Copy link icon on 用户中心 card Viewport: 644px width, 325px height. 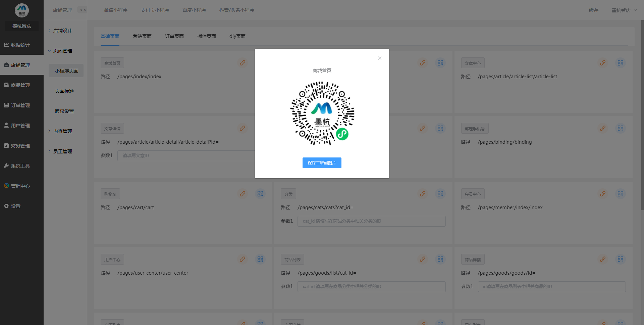click(x=243, y=259)
